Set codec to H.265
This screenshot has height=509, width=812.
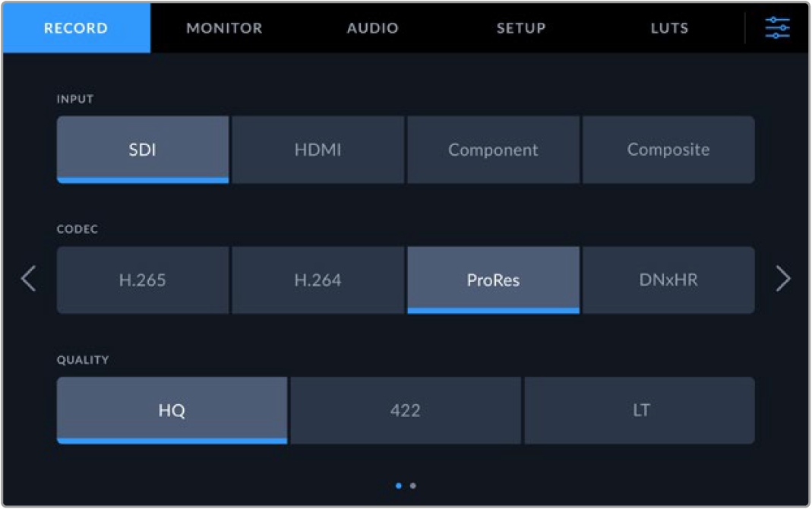tap(142, 280)
